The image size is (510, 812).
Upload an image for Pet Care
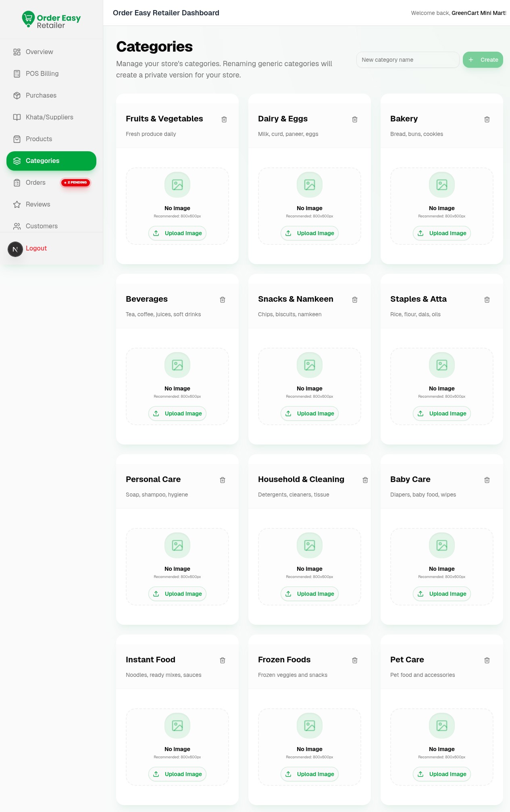click(x=442, y=774)
